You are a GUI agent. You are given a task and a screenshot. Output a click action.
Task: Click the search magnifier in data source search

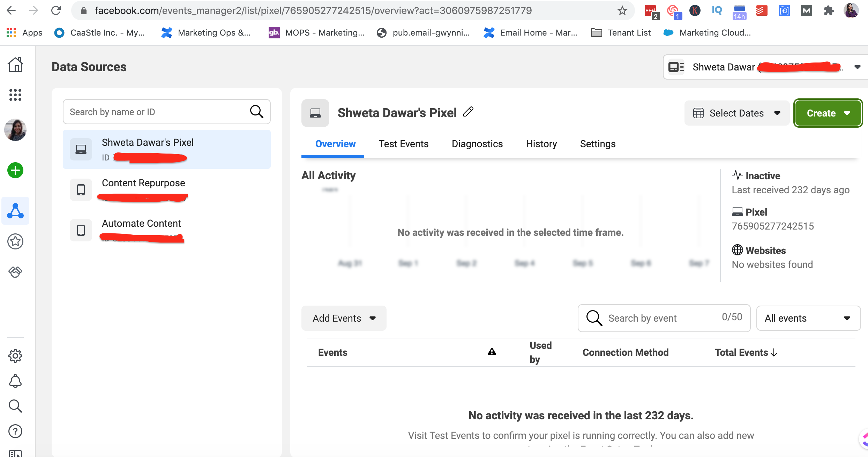tap(257, 112)
